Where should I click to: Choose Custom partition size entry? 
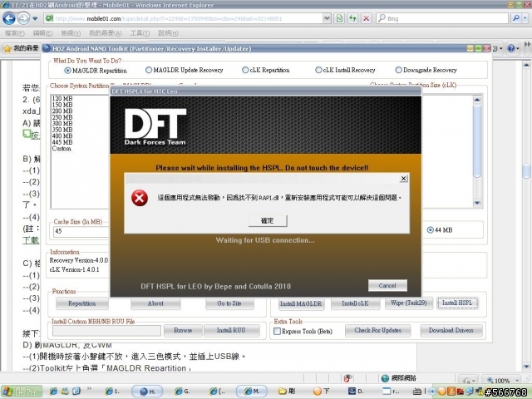click(62, 149)
